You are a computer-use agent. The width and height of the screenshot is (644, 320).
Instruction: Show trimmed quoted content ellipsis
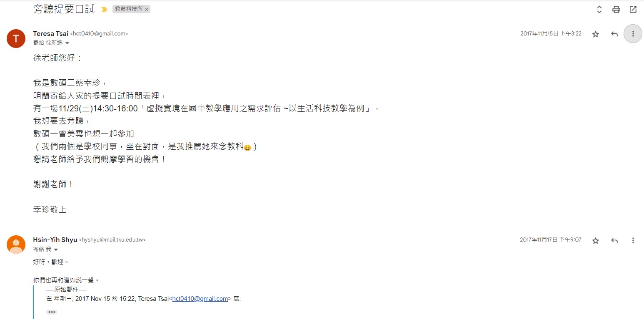(51, 312)
